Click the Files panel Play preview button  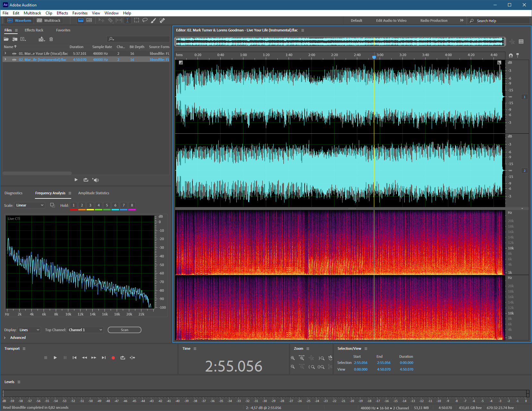click(76, 180)
